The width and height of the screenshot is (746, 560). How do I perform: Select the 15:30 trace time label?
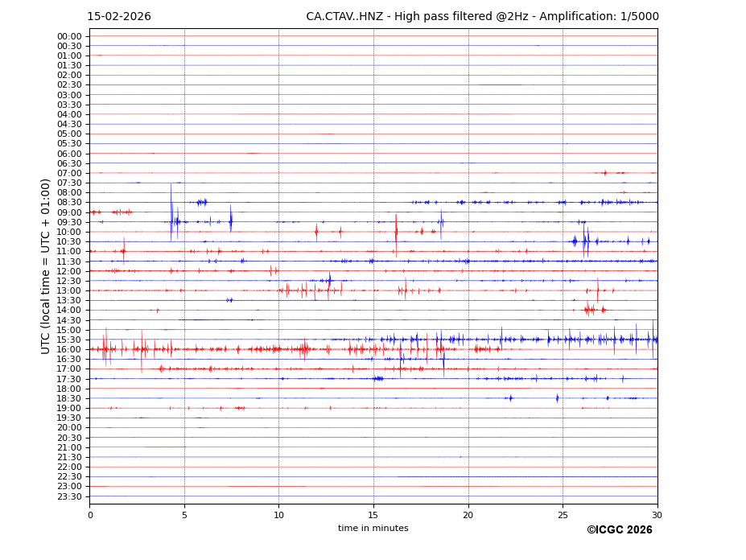tap(69, 340)
